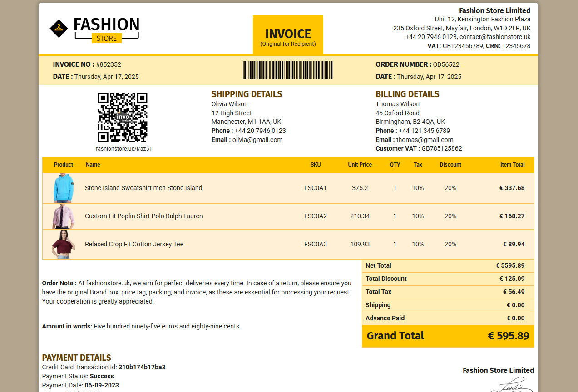
Task: Click the Item Total column header
Action: [x=513, y=165]
